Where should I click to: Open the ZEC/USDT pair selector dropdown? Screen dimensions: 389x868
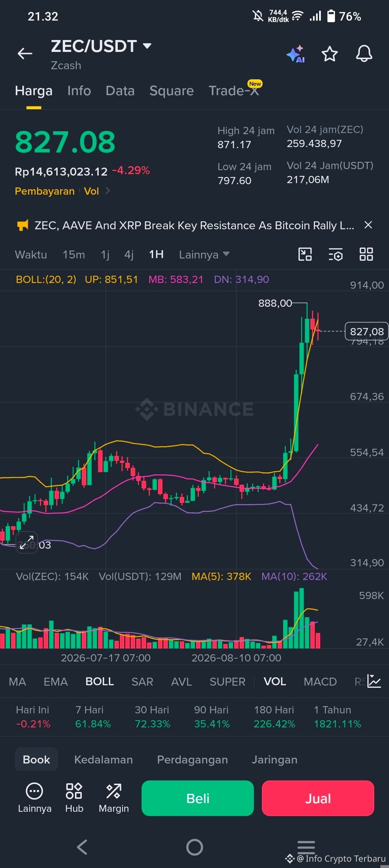[x=101, y=46]
